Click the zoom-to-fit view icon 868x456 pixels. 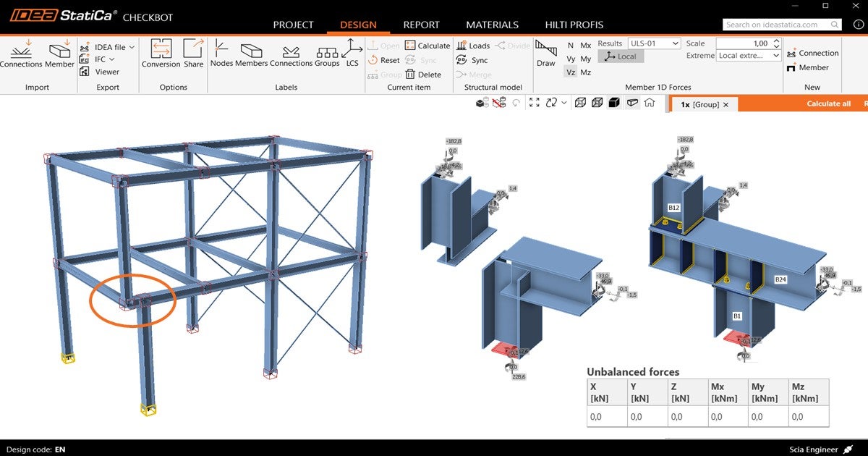[535, 103]
